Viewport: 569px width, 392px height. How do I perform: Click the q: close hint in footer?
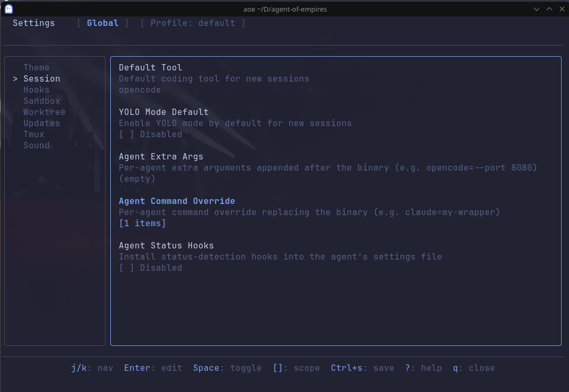[474, 368]
